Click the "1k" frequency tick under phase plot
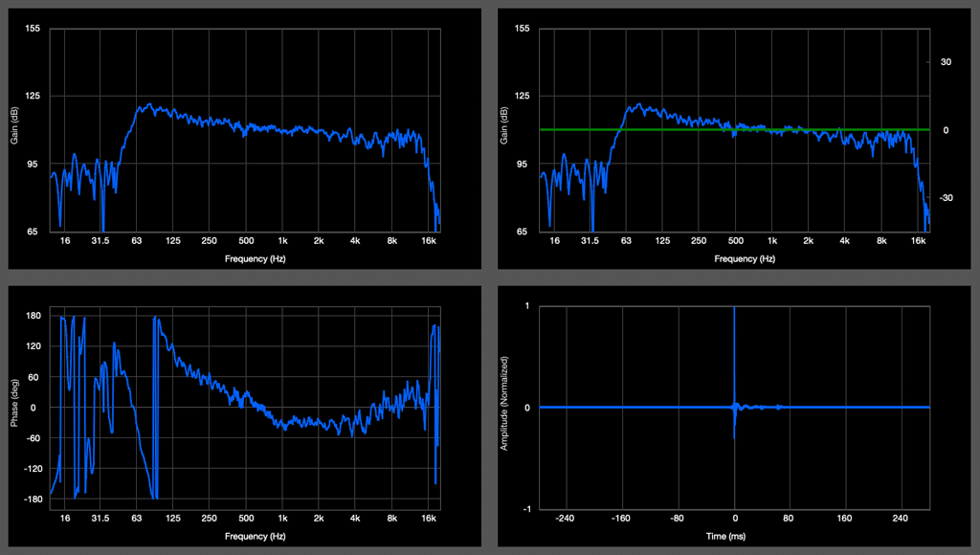980x555 pixels. (282, 519)
